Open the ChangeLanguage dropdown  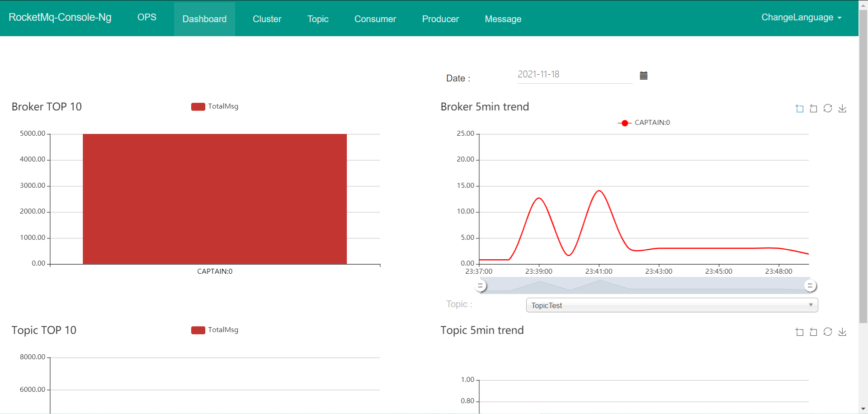tap(801, 18)
